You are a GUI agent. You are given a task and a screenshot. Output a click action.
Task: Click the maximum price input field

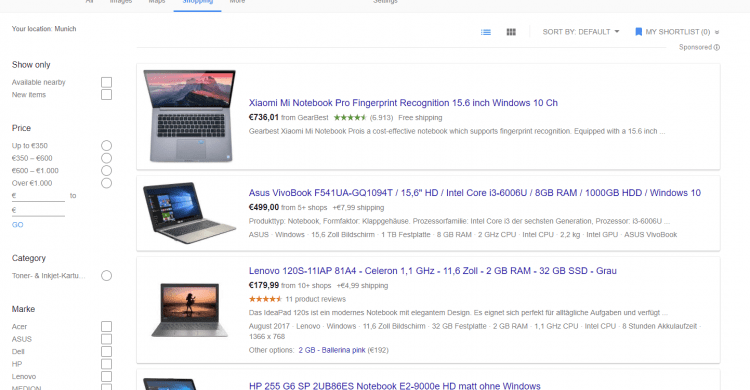point(38,211)
